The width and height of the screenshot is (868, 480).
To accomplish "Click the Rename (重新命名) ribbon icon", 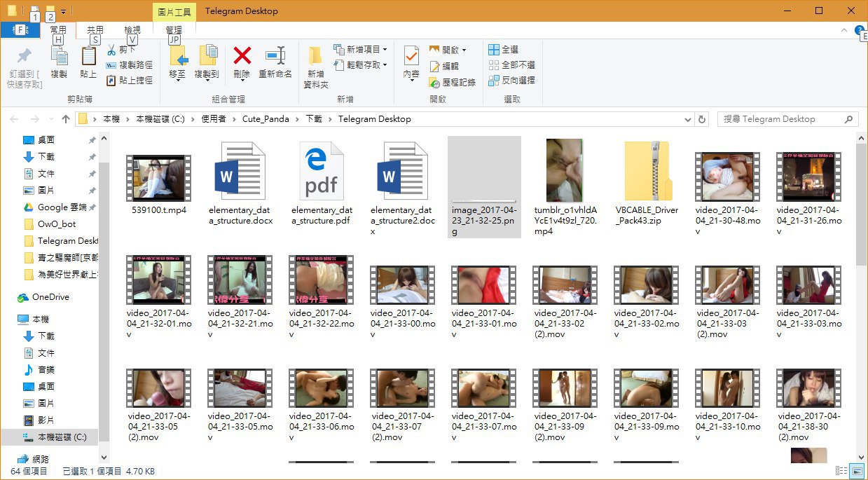I will (x=275, y=56).
